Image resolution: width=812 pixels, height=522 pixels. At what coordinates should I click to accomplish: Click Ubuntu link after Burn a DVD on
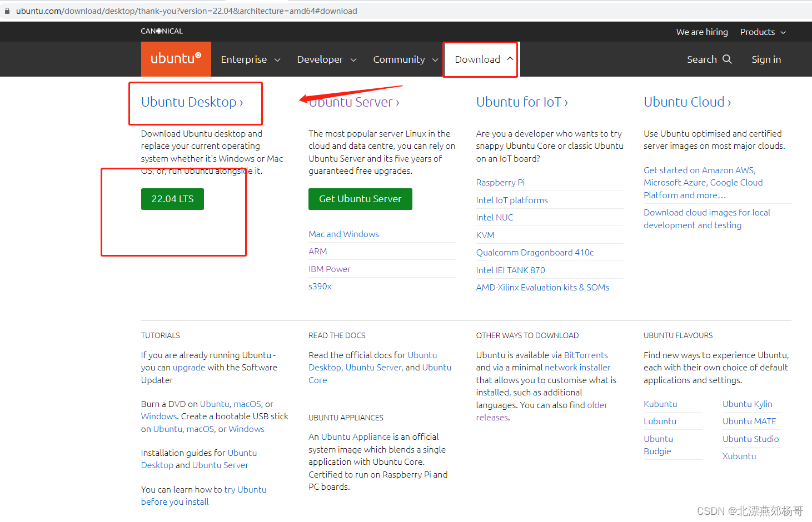(x=215, y=404)
